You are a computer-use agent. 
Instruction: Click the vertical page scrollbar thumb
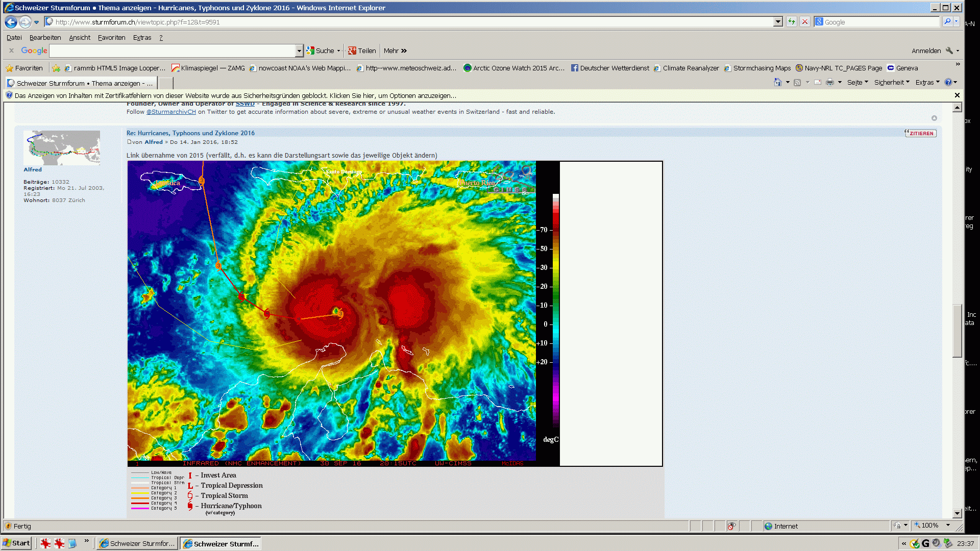[x=957, y=332]
